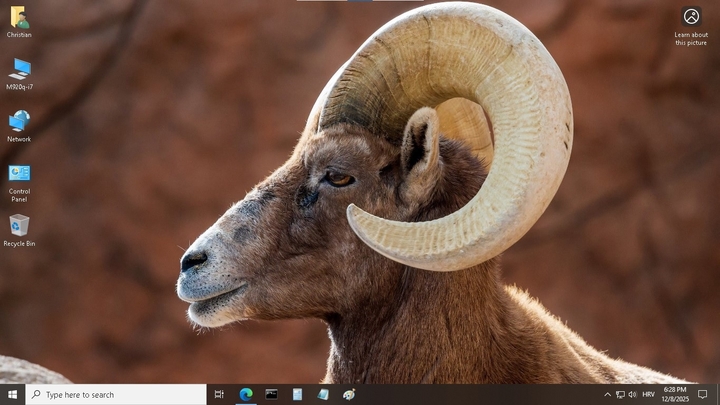Launch Command Prompt from the taskbar

(271, 394)
